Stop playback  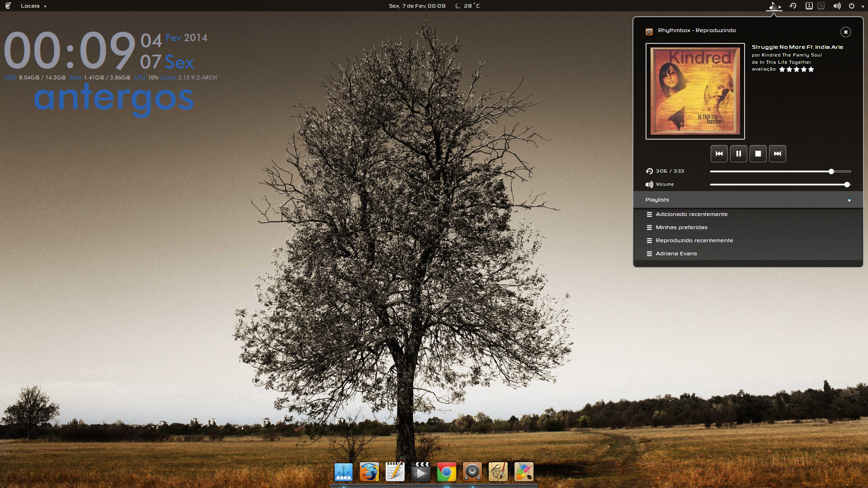tap(758, 154)
